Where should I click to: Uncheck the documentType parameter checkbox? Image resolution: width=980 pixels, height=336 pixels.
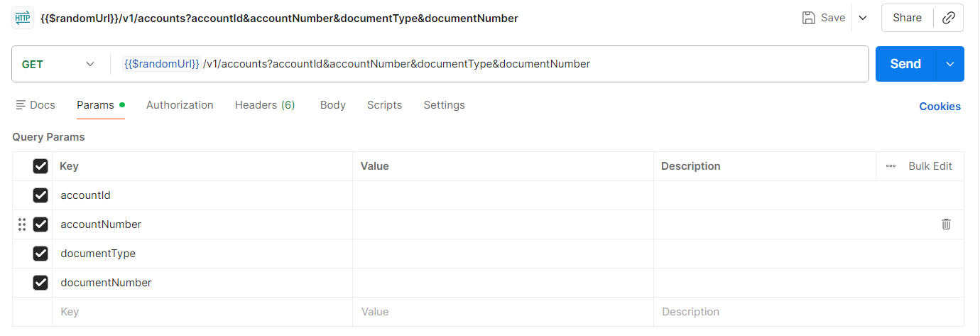click(x=40, y=254)
